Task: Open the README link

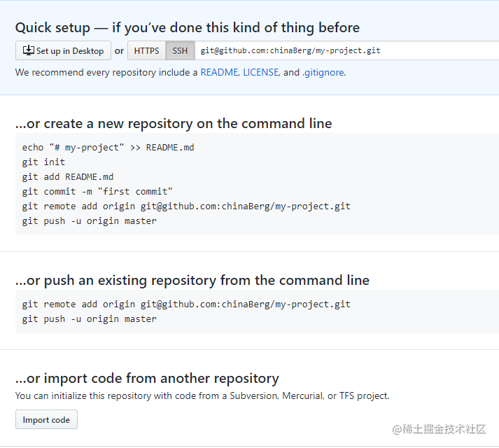Action: click(219, 73)
